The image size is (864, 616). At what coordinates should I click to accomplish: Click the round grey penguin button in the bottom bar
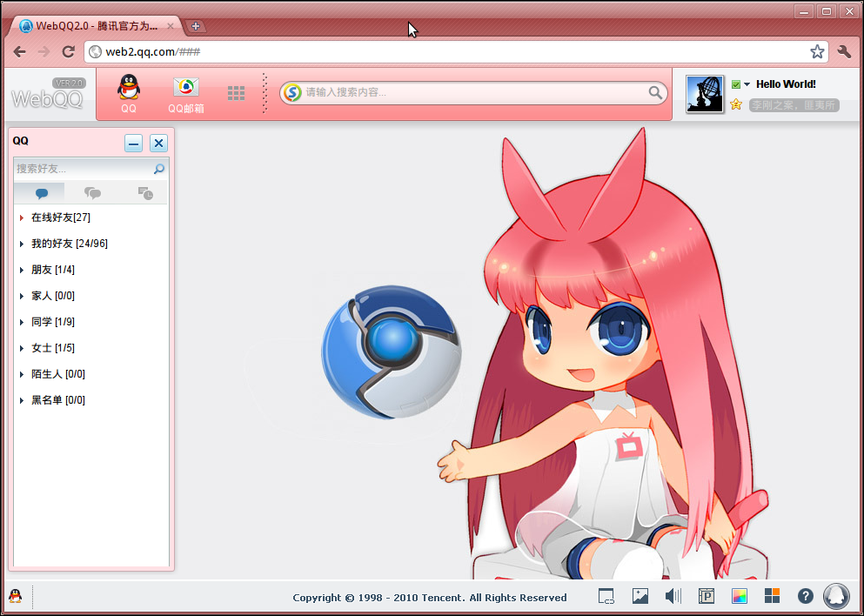pos(836,596)
